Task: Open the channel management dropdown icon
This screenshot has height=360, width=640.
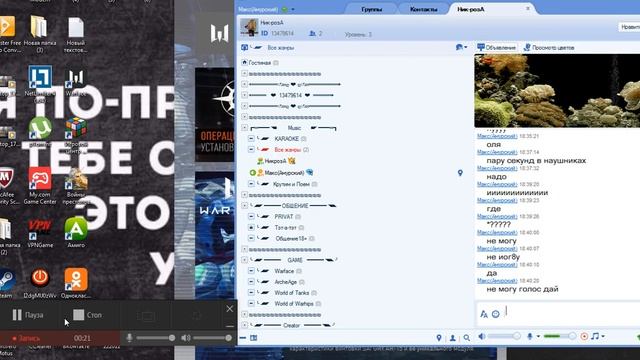Action: tap(461, 47)
